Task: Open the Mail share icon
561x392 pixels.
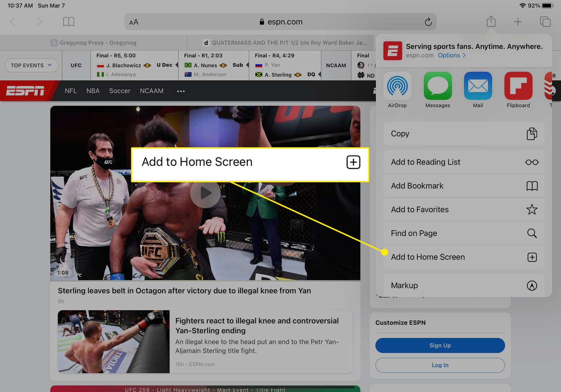Action: (x=478, y=86)
